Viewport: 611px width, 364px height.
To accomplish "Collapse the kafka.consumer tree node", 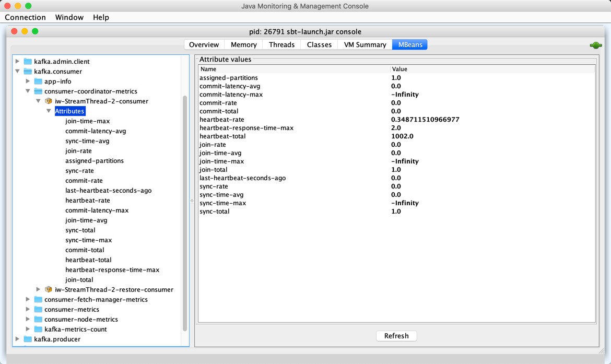I will click(x=18, y=72).
